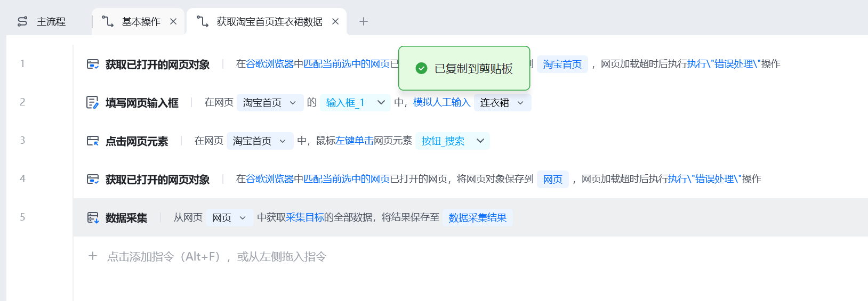Click the plus icon to add instruction
The image size is (868, 301).
tap(93, 256)
